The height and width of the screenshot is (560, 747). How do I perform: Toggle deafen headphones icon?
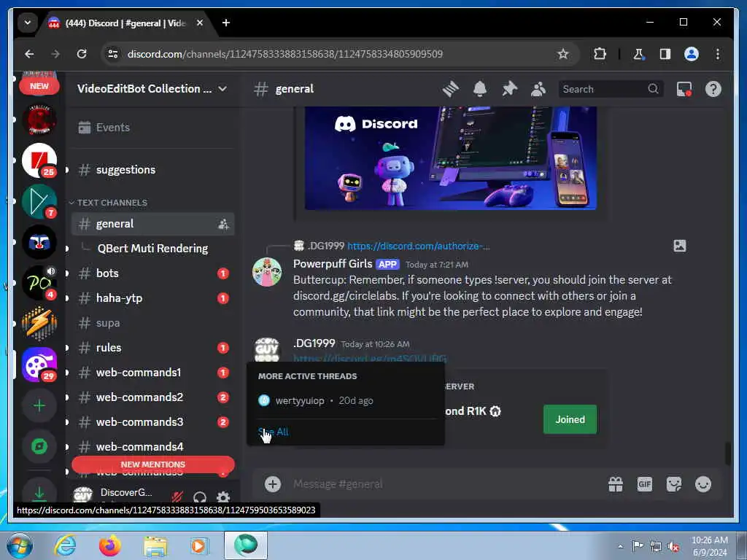pos(200,497)
